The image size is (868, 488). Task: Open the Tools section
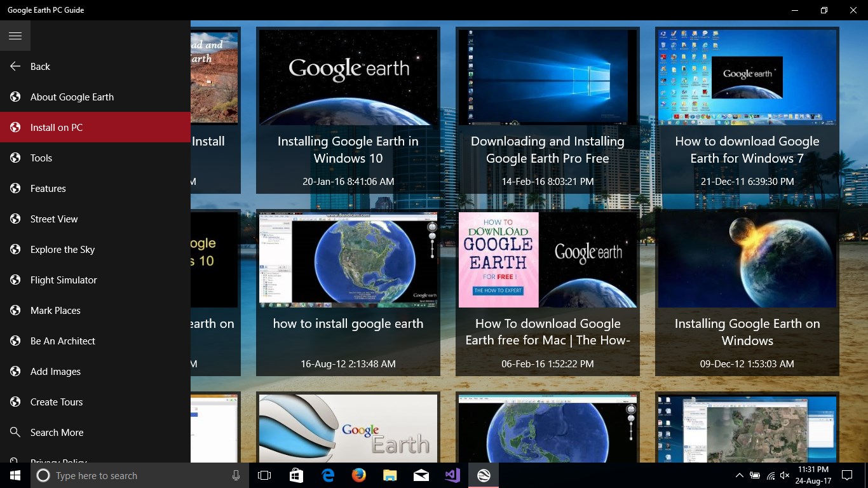coord(95,158)
